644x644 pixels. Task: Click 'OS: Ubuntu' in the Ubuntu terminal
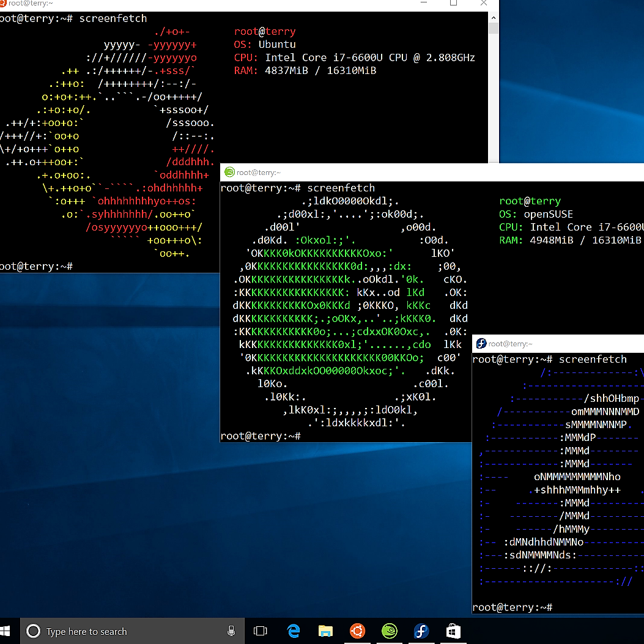pos(265,45)
